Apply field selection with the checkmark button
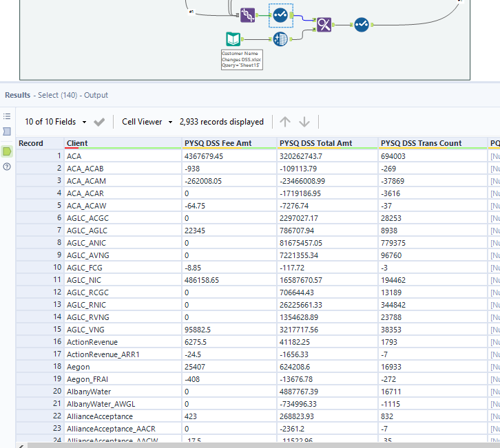This screenshot has height=448, width=500. click(100, 122)
